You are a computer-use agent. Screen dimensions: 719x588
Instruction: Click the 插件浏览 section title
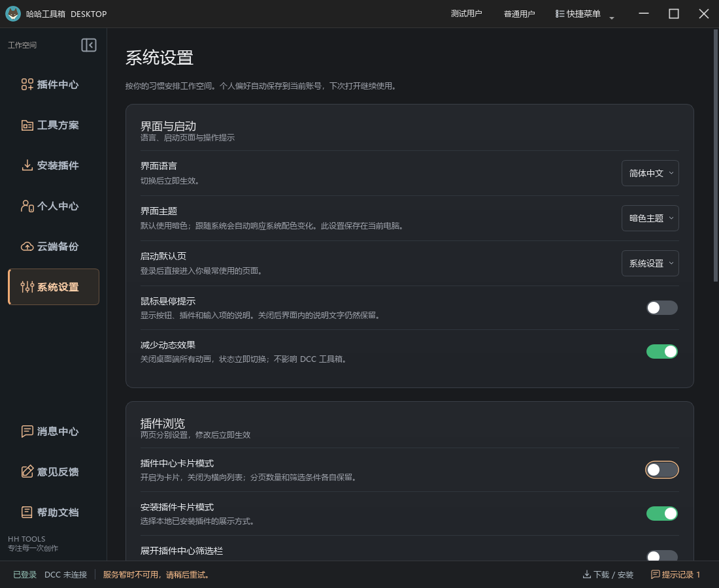(x=163, y=423)
